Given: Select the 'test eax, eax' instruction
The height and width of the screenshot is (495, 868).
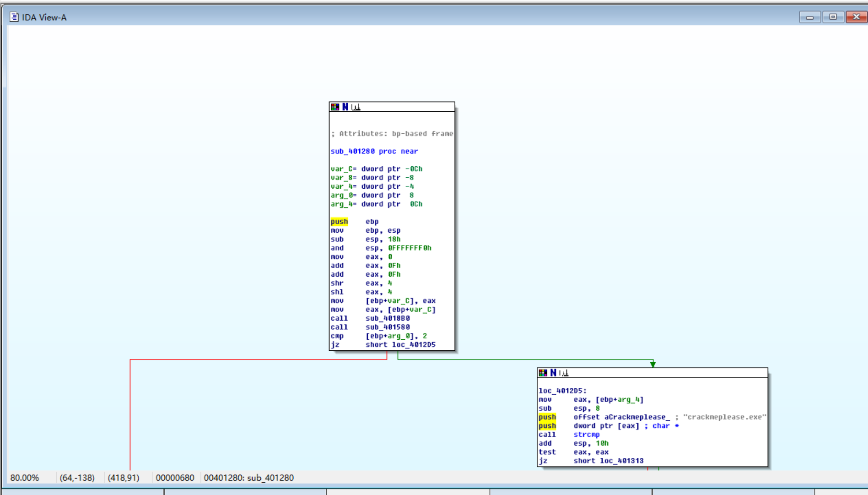Looking at the screenshot, I should point(574,452).
